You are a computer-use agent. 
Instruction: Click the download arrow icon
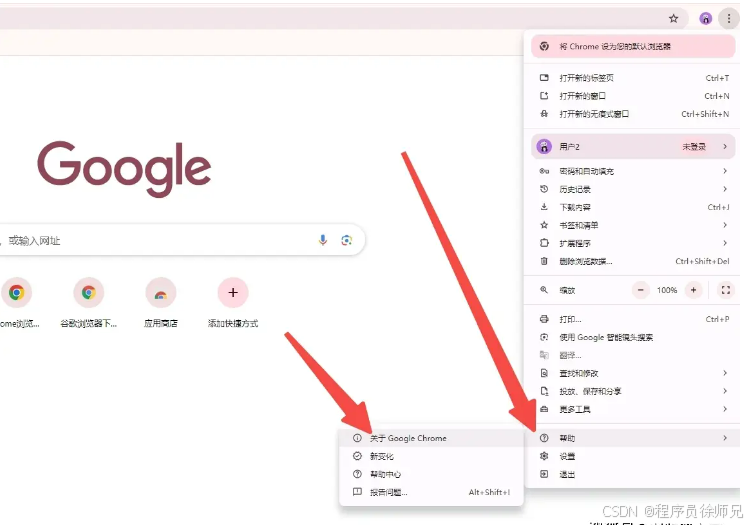[x=544, y=207]
